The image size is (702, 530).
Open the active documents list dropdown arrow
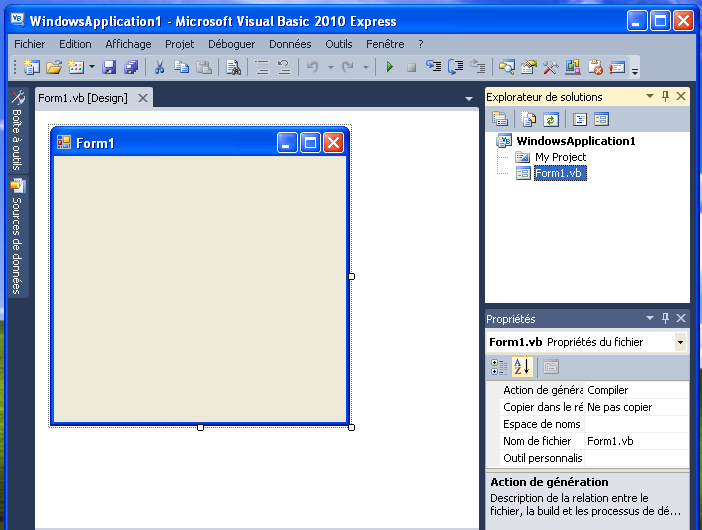(x=469, y=98)
